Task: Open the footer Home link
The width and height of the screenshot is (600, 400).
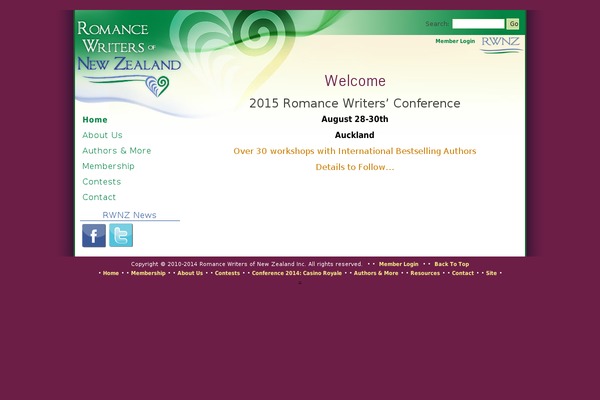Action: point(111,273)
